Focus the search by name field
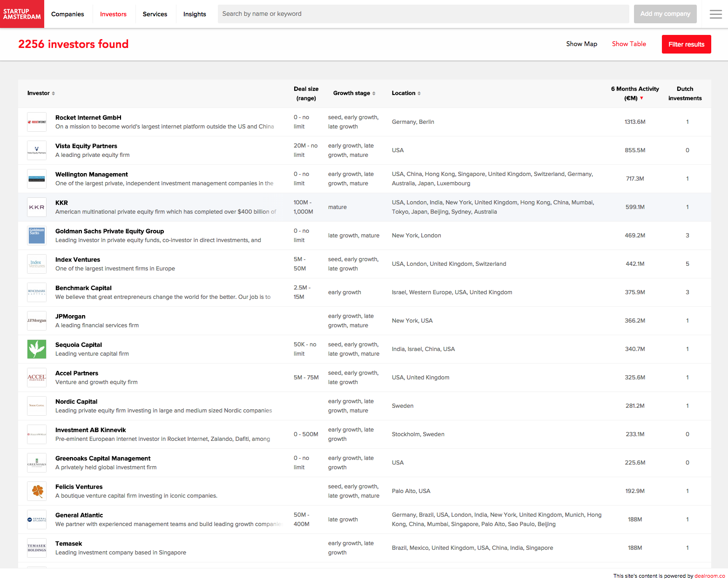728x581 pixels. click(x=423, y=14)
